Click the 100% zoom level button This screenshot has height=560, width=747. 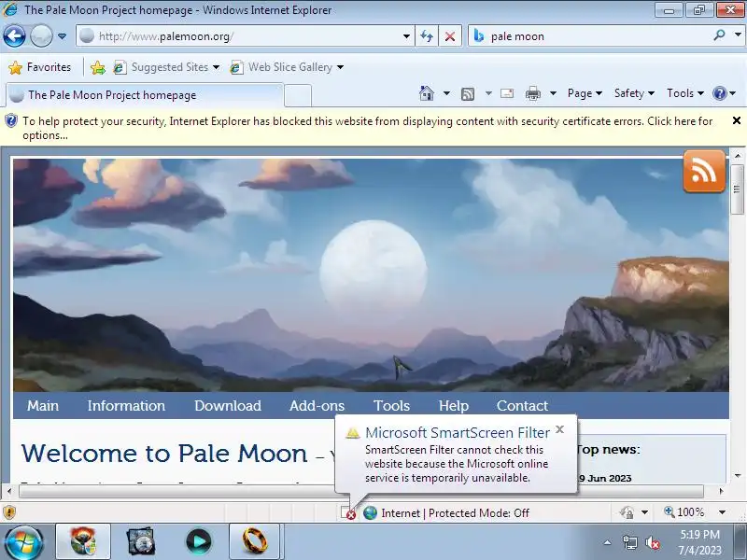pos(684,512)
